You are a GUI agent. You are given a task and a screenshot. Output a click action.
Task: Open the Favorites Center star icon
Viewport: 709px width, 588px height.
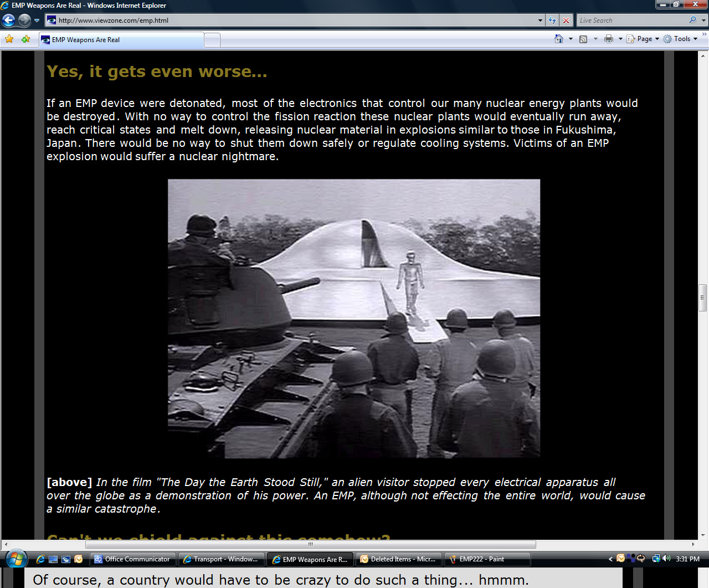[9, 39]
